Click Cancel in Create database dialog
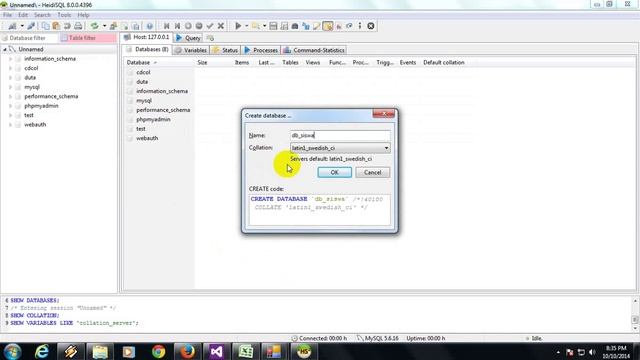This screenshot has height=360, width=640. click(x=372, y=172)
